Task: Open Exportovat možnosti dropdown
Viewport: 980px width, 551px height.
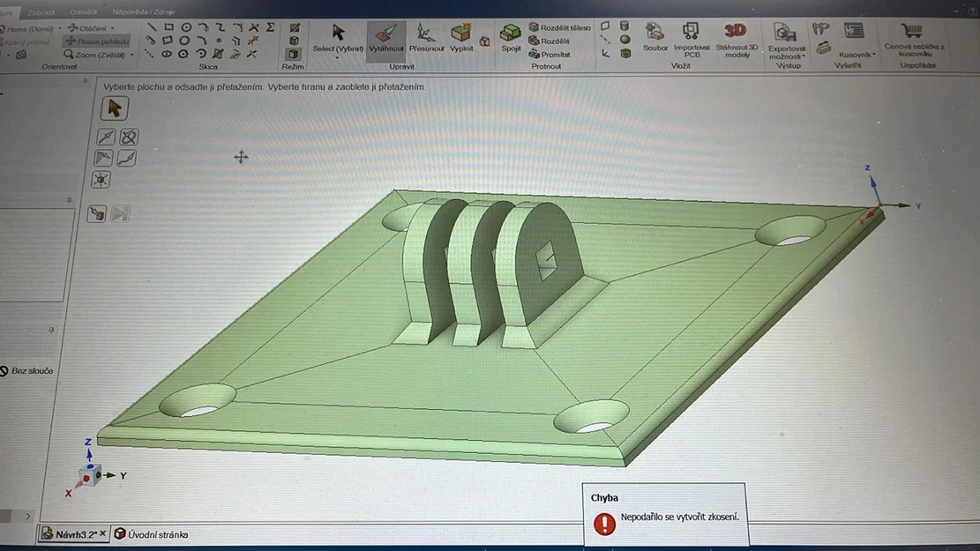Action: pos(786,42)
